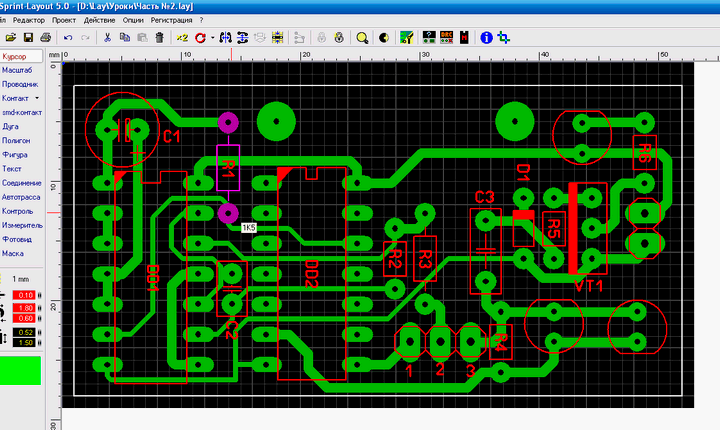
Task: Click the Print icon
Action: coord(45,37)
